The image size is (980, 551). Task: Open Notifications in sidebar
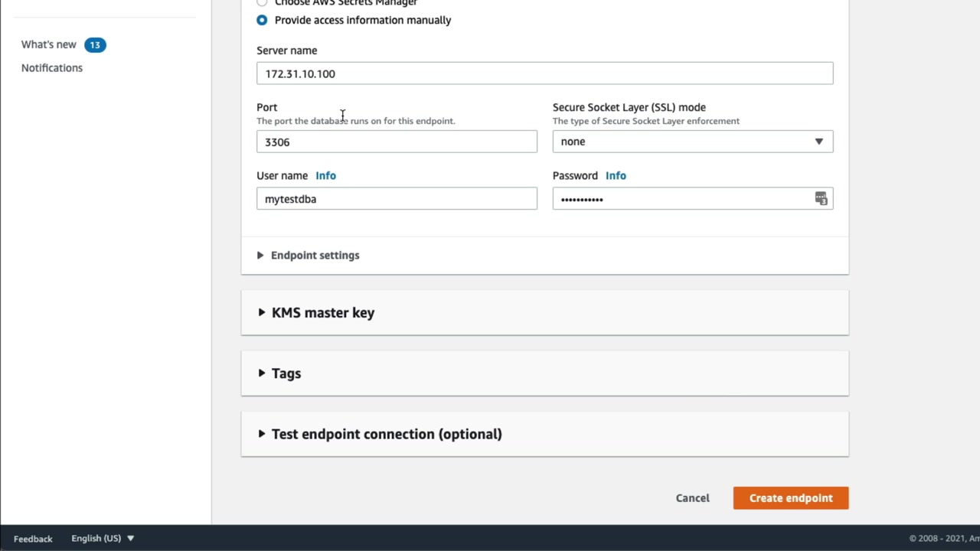click(x=52, y=68)
